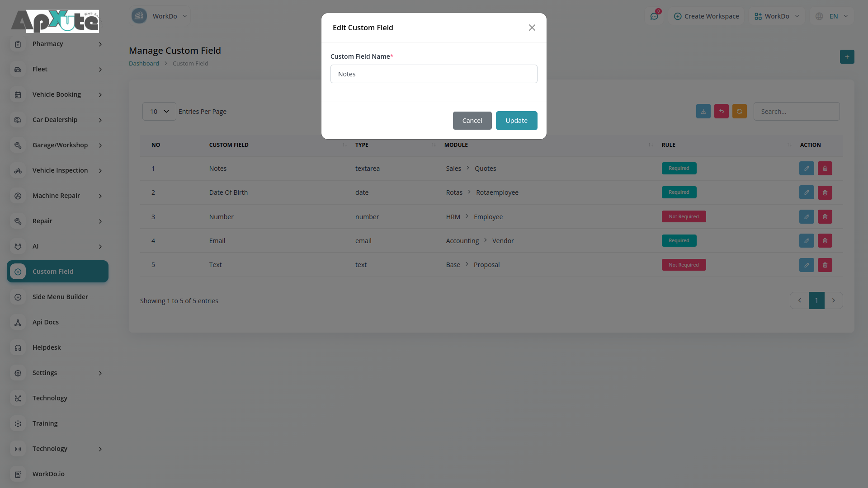Expand the Pharmacy sidebar menu
868x488 pixels.
tap(57, 44)
